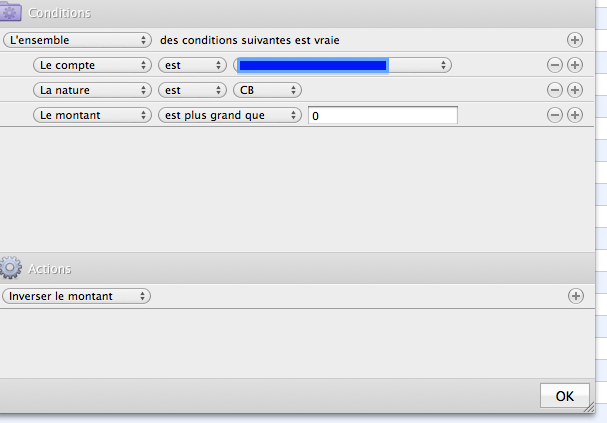Open the Inverser le montant action dropdown
607x423 pixels.
(x=76, y=296)
